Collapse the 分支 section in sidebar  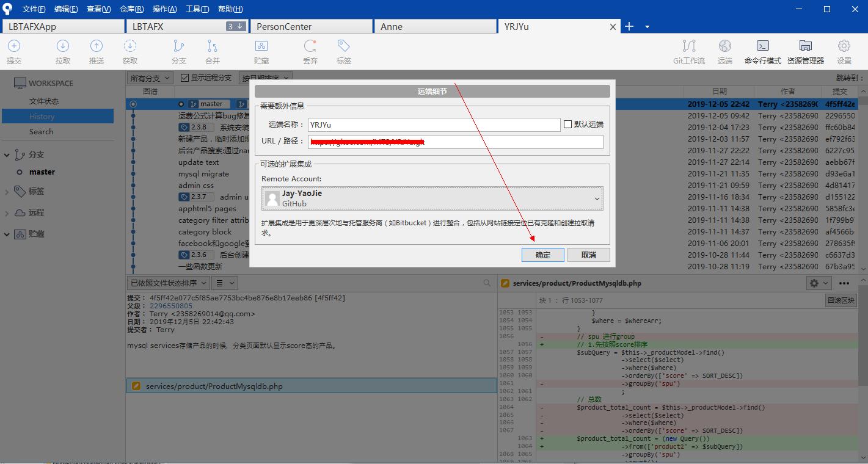pos(7,155)
